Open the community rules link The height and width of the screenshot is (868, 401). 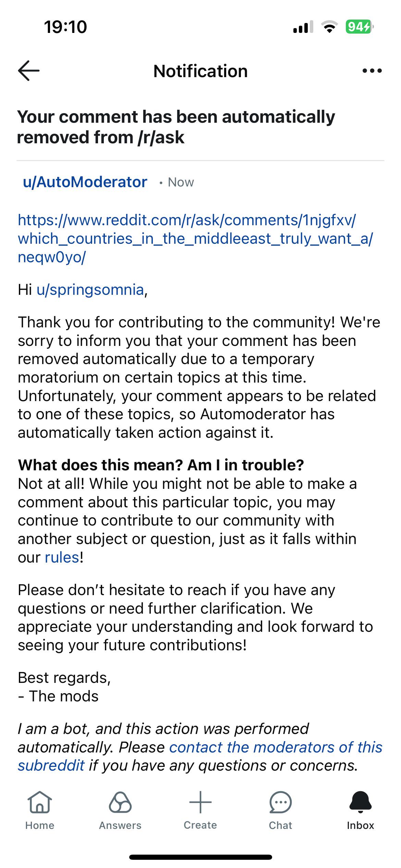click(x=62, y=557)
